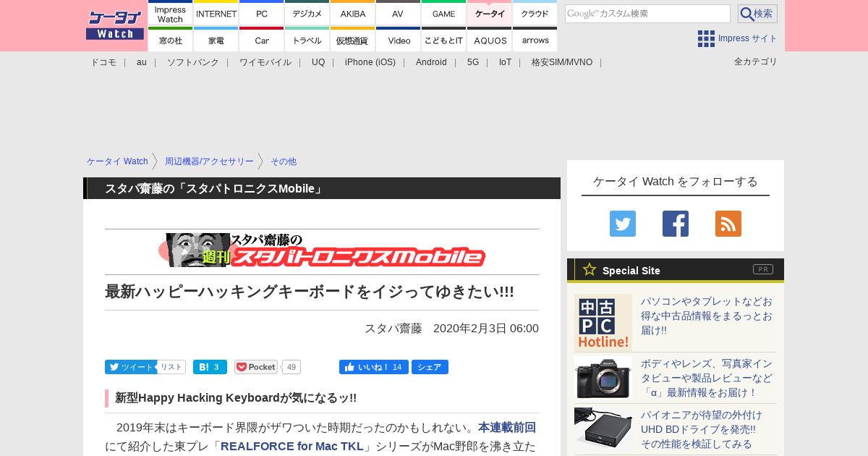
Task: Open the パイオニア UHD BDドライブ link text
Action: (x=702, y=429)
